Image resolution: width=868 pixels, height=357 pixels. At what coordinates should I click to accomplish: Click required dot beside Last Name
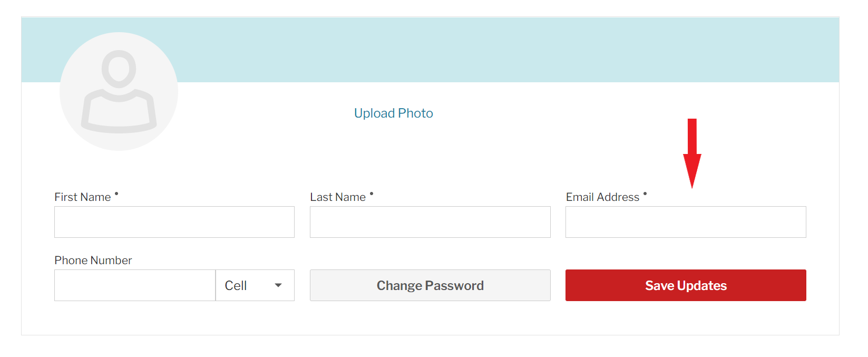(372, 194)
